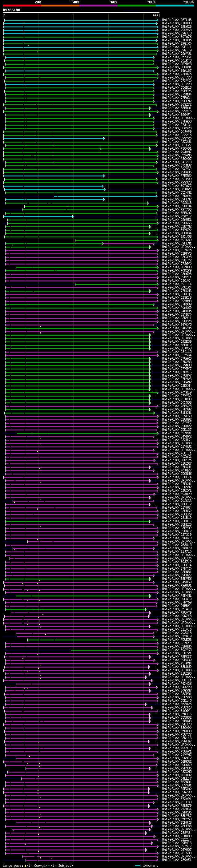This screenshot has height=868, width=197.
Task: Select the label UniRef100_C4LLI7
Action: click(177, 779)
